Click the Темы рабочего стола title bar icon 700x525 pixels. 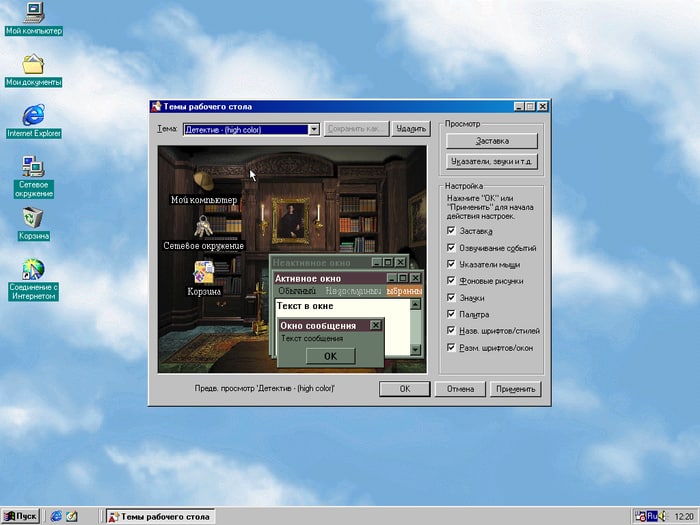pos(156,106)
